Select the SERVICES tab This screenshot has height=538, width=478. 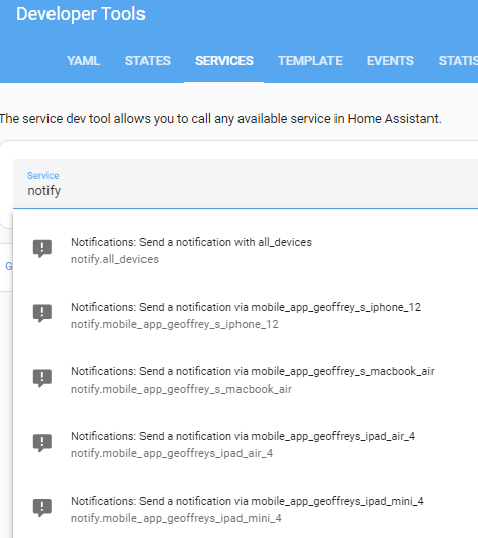point(224,61)
